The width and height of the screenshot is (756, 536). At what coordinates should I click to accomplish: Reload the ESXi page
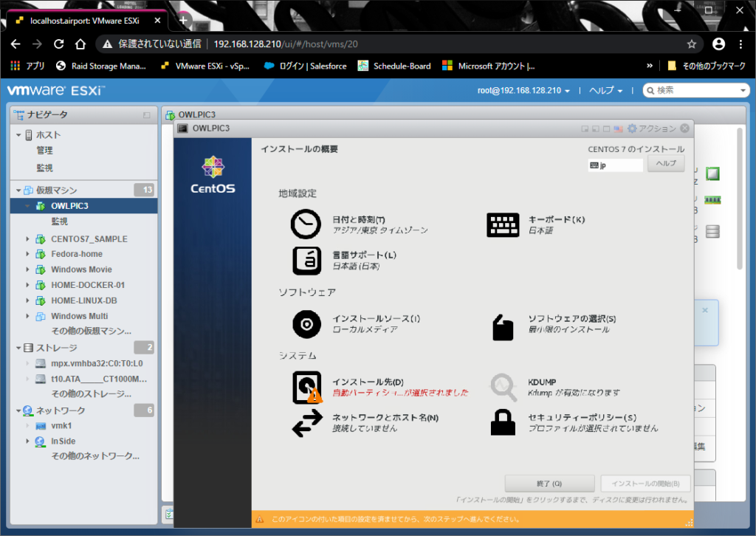(x=59, y=44)
